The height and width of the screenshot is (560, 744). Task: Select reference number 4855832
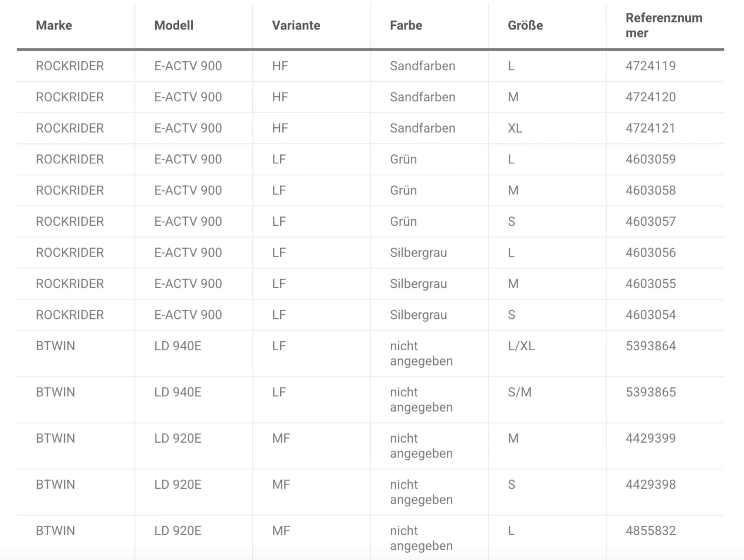651,531
